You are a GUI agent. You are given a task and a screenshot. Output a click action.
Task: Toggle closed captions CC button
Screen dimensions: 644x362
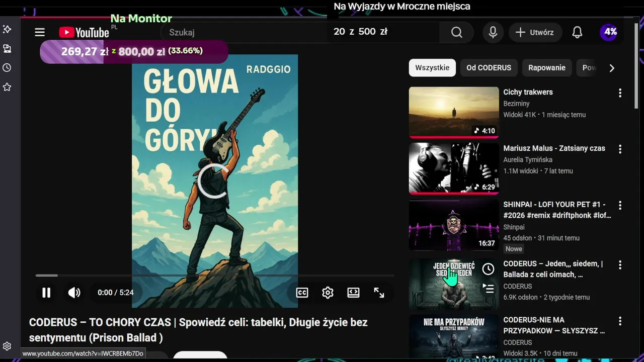click(302, 293)
